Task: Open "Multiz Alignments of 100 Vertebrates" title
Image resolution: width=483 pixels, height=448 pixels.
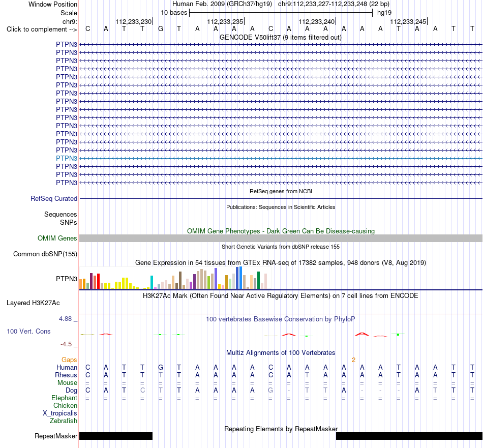Action: coord(281,353)
